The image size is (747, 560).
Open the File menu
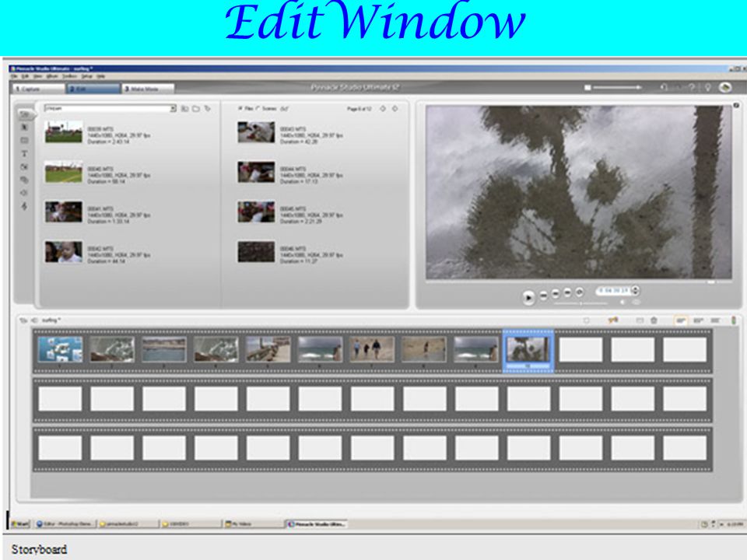[x=14, y=76]
